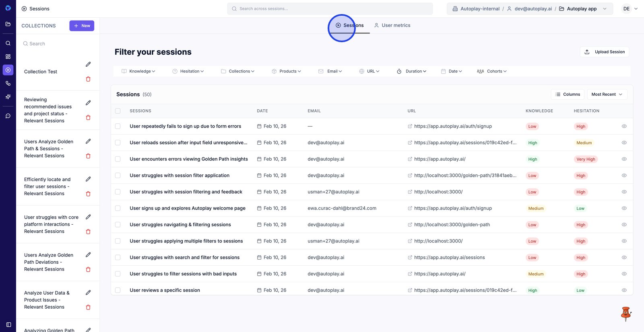Expand the Cohorts filter dropdown
This screenshot has width=644, height=332.
[x=492, y=71]
